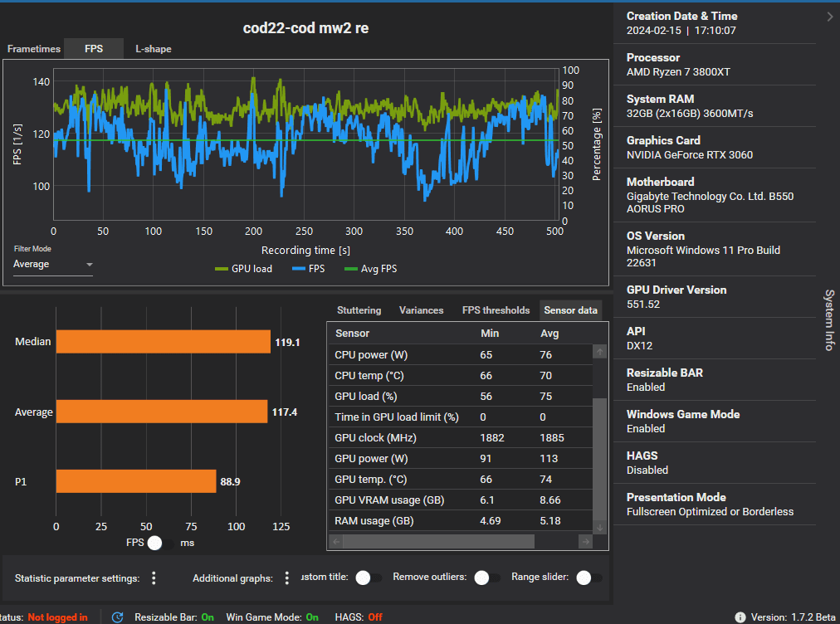This screenshot has width=840, height=624.
Task: Select the 'GPU temp. (°C)' row
Action: 461,480
